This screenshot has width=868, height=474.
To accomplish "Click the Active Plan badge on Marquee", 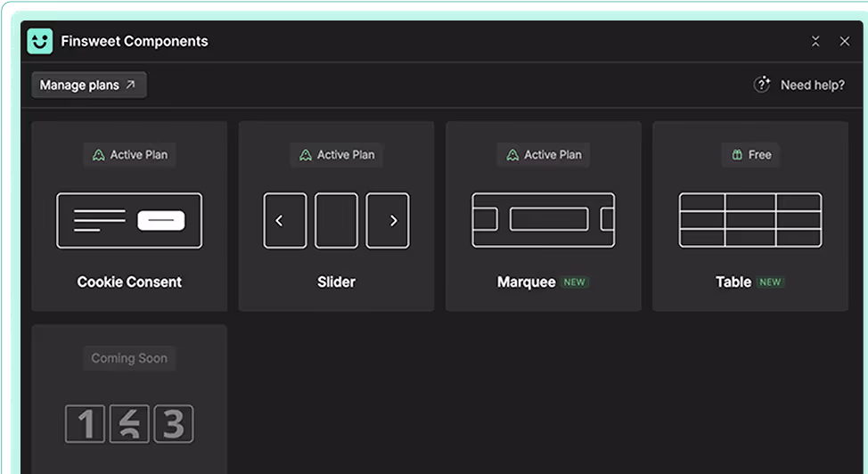I will 544,155.
